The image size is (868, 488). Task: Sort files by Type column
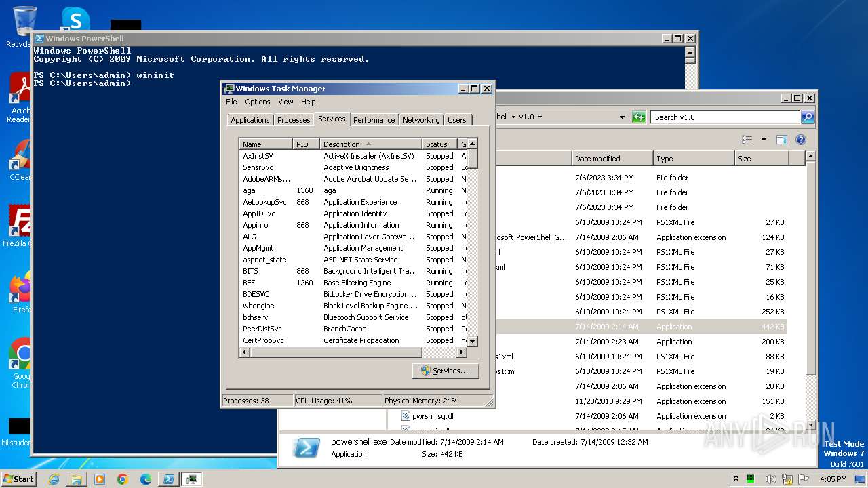(x=694, y=159)
